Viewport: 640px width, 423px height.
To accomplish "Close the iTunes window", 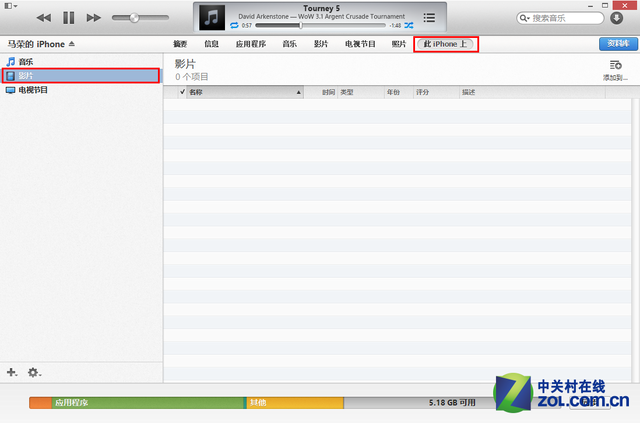I will (624, 5).
